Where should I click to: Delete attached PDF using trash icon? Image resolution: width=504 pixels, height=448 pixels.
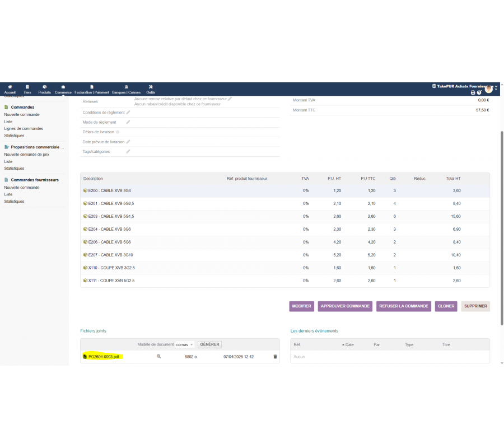(x=275, y=356)
